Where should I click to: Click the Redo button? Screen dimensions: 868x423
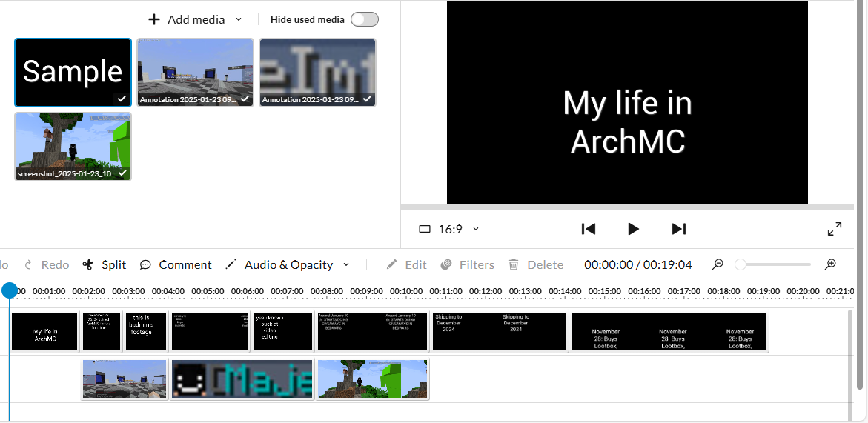(x=47, y=265)
